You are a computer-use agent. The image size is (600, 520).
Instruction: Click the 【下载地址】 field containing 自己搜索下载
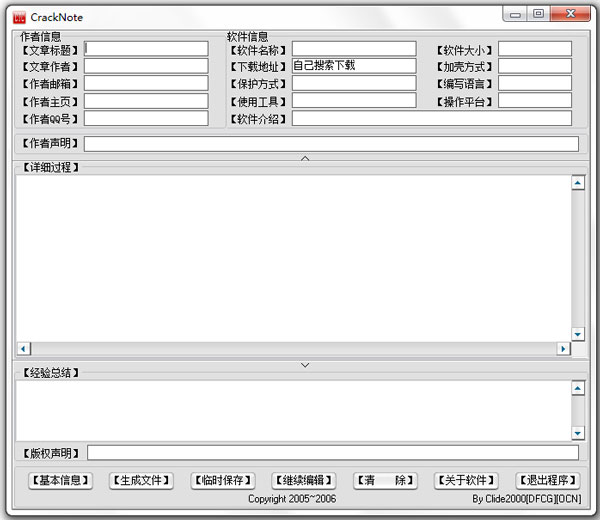click(354, 66)
